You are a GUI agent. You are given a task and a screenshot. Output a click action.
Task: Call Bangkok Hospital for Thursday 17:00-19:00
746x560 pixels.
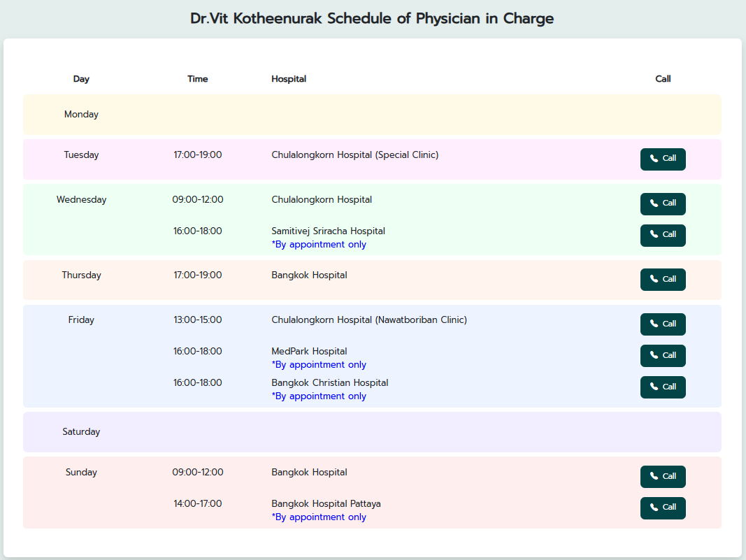click(x=663, y=279)
